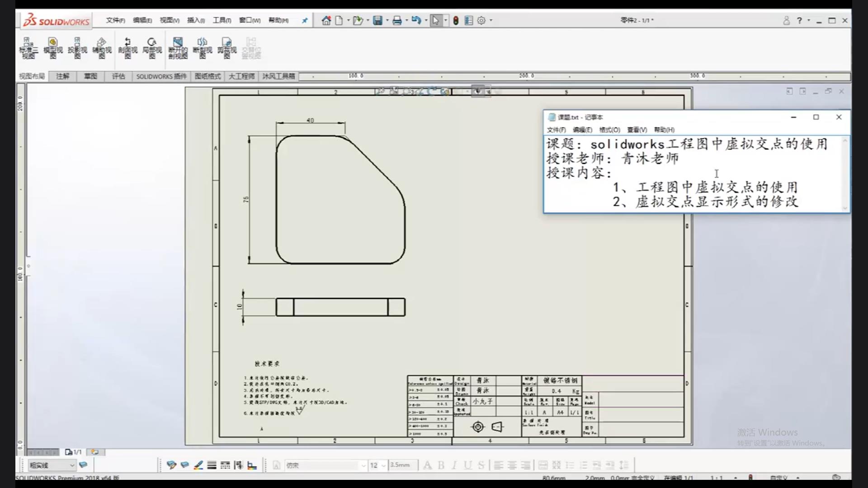Click the layer properties icon beside 粗实线 dropdown
868x488 pixels.
click(83, 465)
